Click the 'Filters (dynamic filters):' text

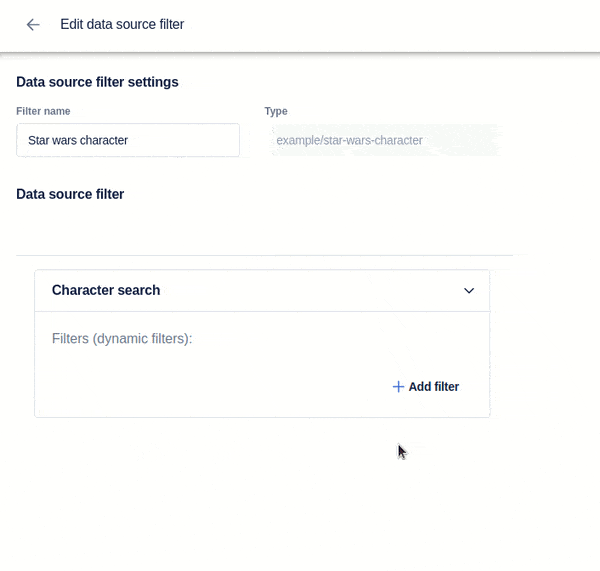122,339
